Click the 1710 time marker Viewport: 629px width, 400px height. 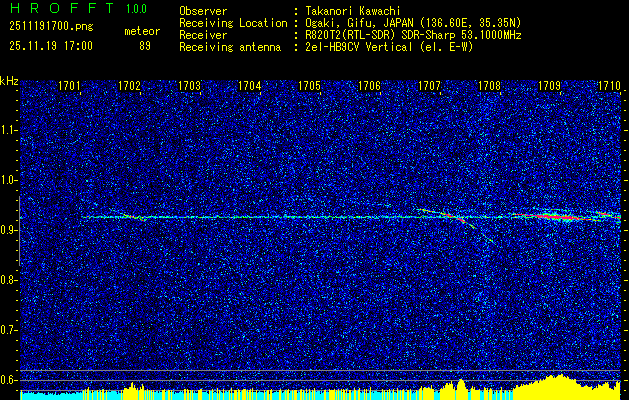[x=609, y=86]
